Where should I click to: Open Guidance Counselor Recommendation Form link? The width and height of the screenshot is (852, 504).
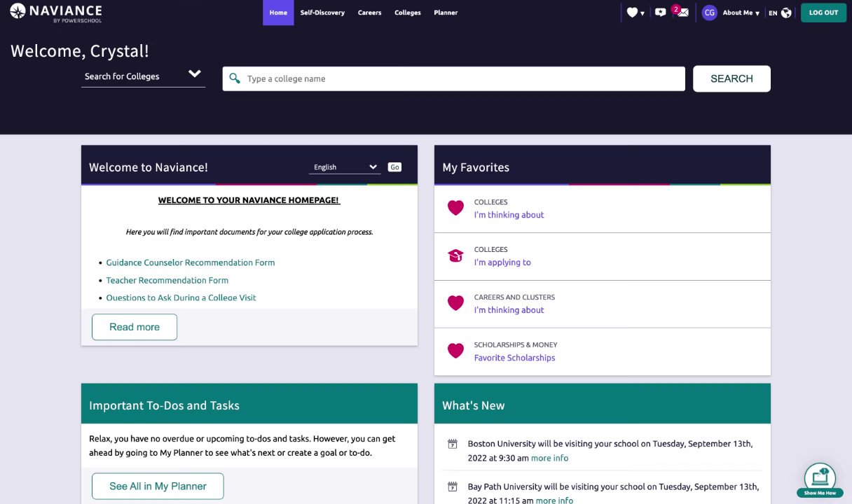[191, 262]
